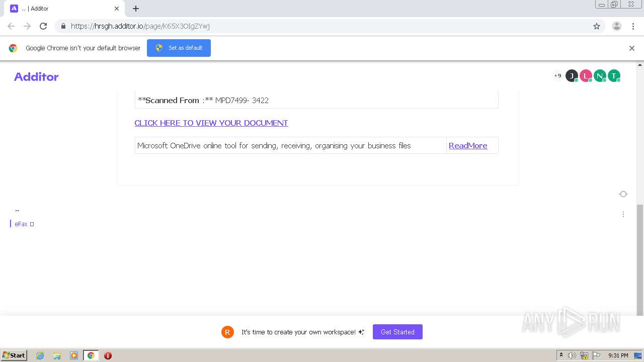Reload the current page

point(43,26)
